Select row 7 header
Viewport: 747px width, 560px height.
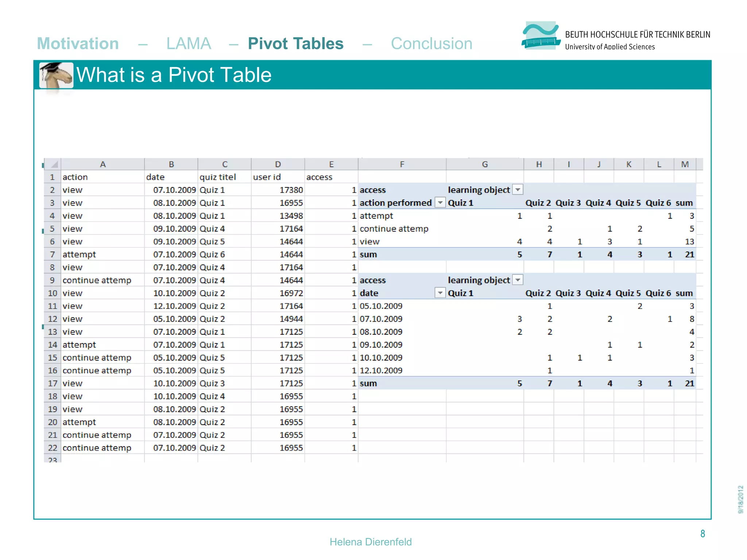pyautogui.click(x=52, y=254)
